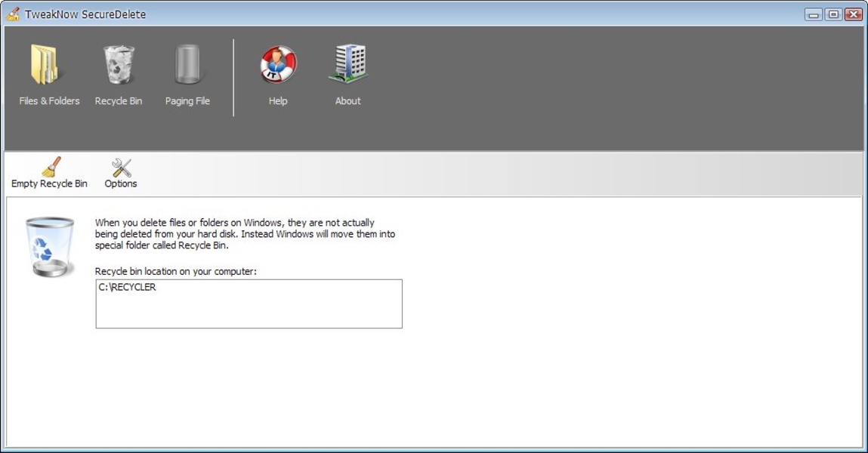Maximize the SecureDelete window

coord(833,14)
